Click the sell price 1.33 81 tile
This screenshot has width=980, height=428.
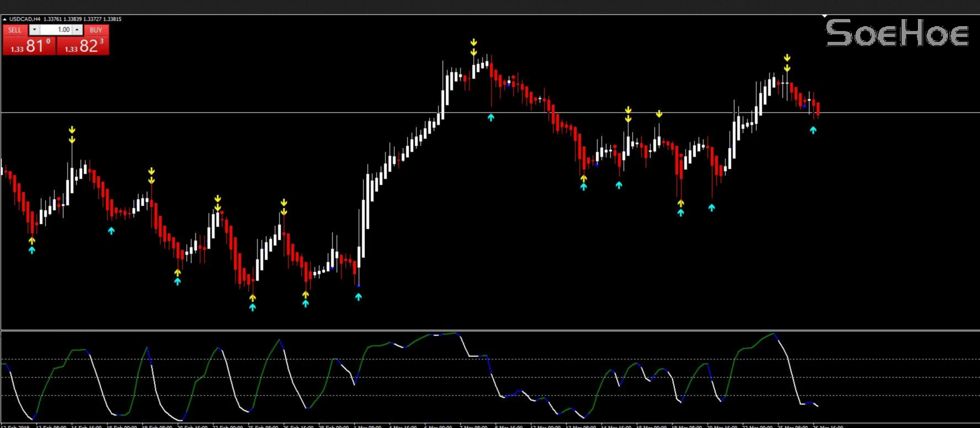click(x=29, y=46)
